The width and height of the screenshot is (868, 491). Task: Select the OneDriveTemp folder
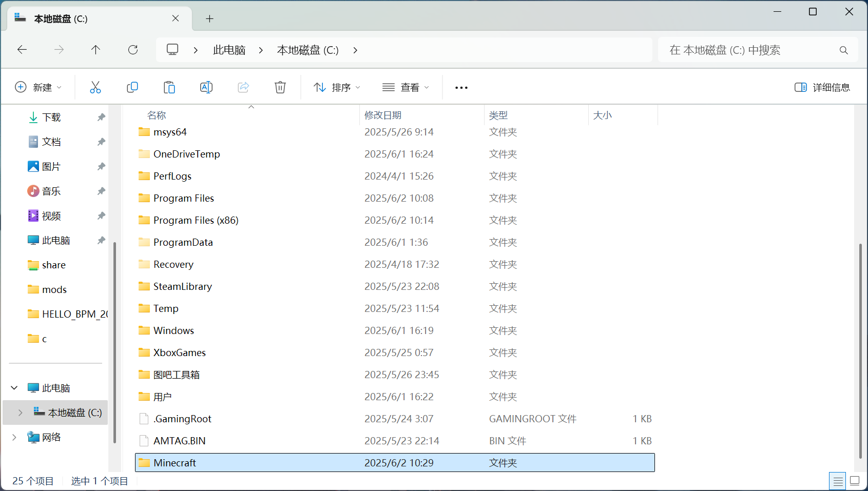click(395, 154)
